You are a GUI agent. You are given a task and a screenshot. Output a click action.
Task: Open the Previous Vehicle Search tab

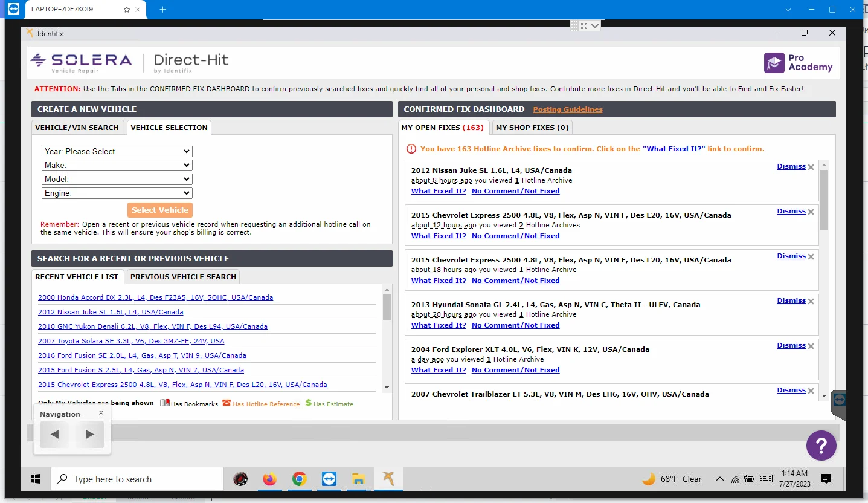tap(184, 277)
